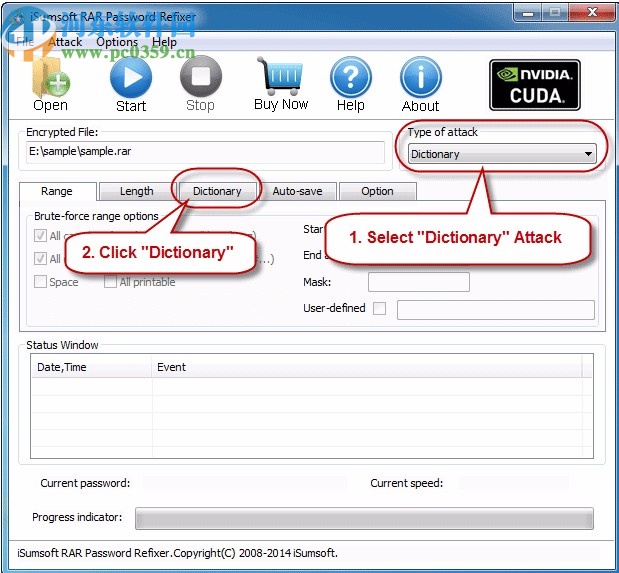
Task: Click the Event column header
Action: (x=367, y=367)
